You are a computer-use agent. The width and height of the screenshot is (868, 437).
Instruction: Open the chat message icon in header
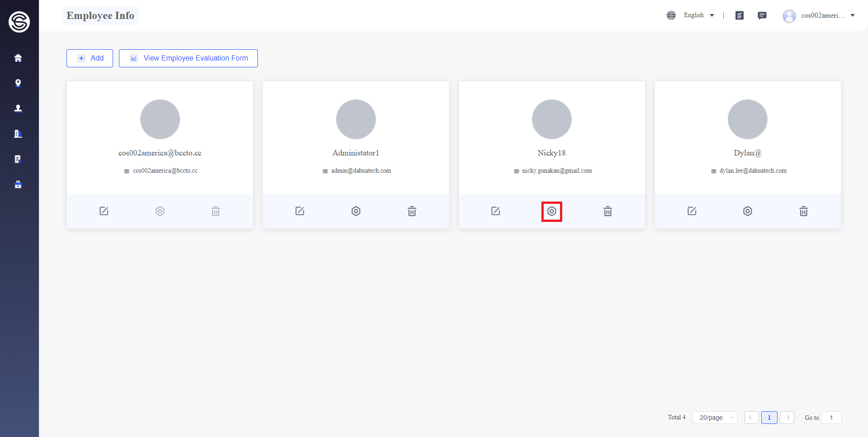762,15
